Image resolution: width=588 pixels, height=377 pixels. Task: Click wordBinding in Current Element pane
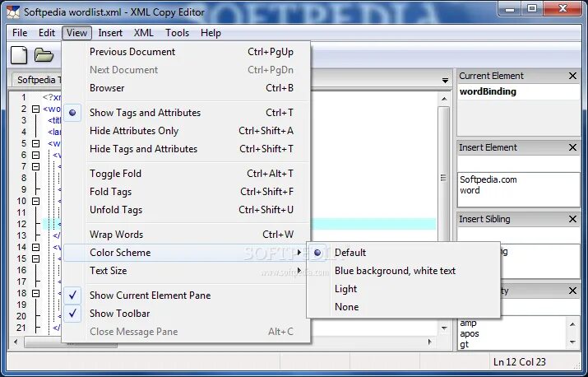(488, 91)
